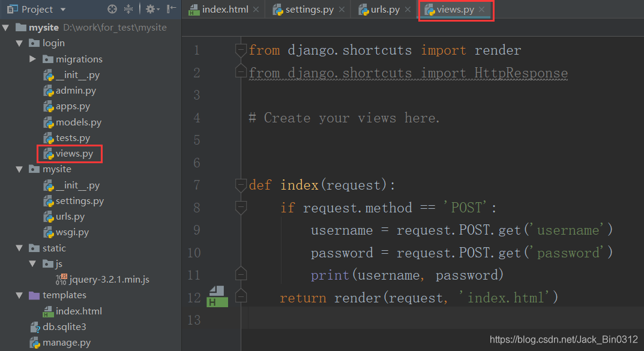Click the db.sqlite3 file icon
Screen dimensions: 644x351
pos(35,327)
